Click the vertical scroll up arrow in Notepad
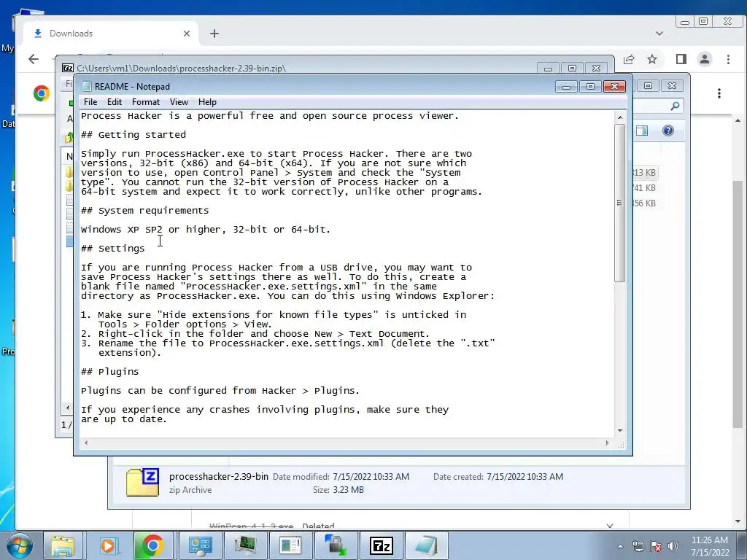Image resolution: width=747 pixels, height=560 pixels. pyautogui.click(x=620, y=117)
